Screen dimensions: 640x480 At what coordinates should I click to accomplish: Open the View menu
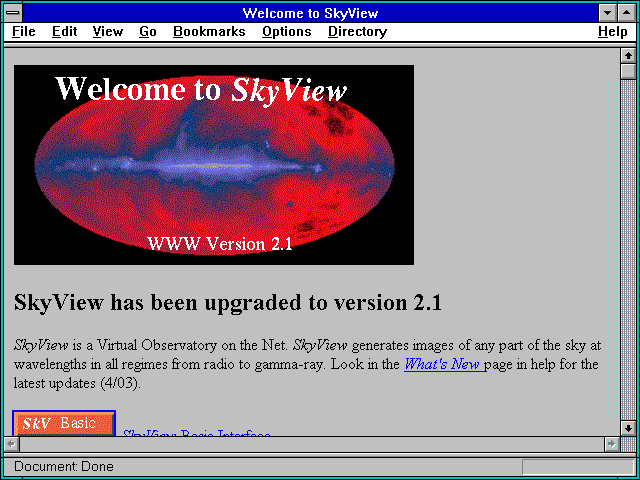108,32
